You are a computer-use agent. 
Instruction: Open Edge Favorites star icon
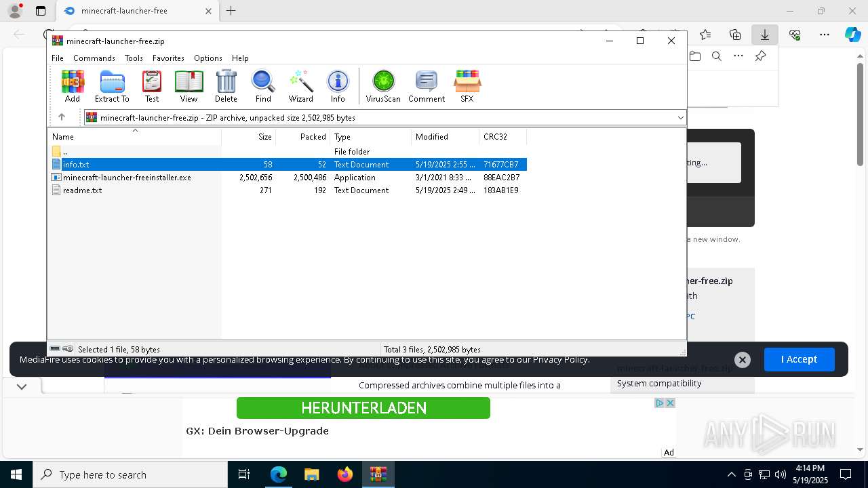coord(705,35)
